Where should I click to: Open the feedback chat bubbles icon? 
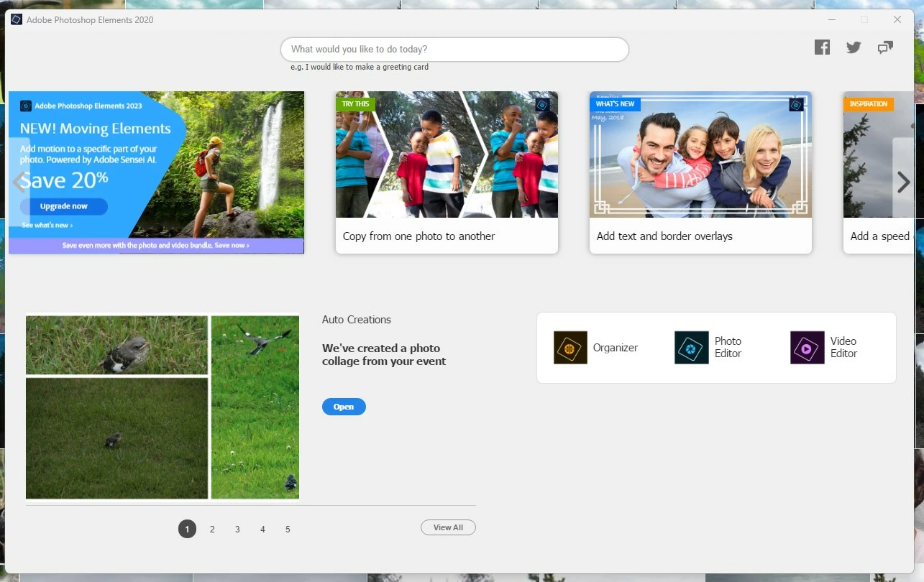point(885,47)
